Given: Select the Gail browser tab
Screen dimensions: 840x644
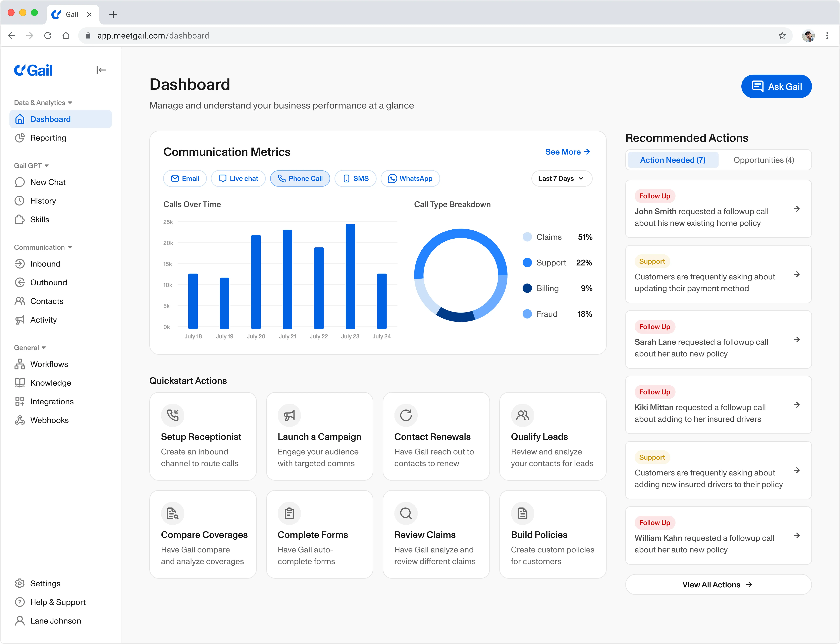Looking at the screenshot, I should pyautogui.click(x=72, y=15).
